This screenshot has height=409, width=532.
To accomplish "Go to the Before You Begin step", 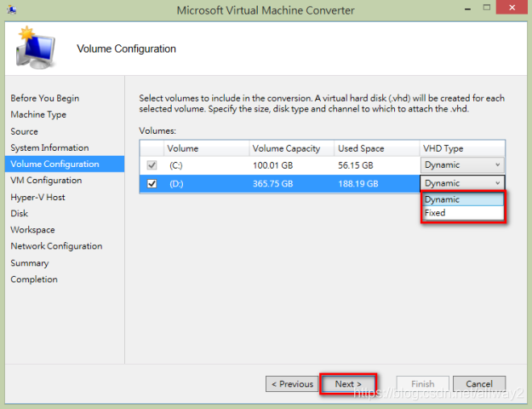I will click(45, 98).
